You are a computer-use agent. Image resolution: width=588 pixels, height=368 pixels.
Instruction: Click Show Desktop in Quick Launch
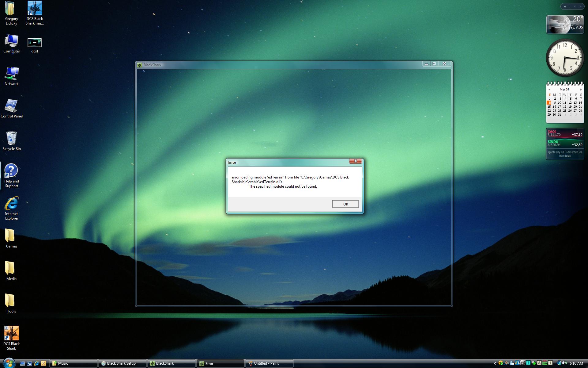point(22,363)
